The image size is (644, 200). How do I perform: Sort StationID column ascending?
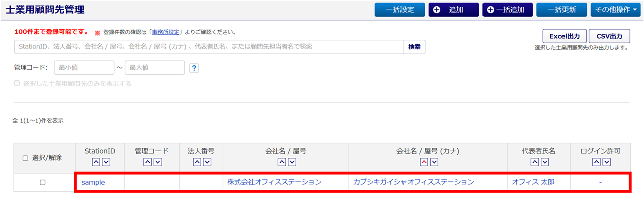pyautogui.click(x=96, y=162)
